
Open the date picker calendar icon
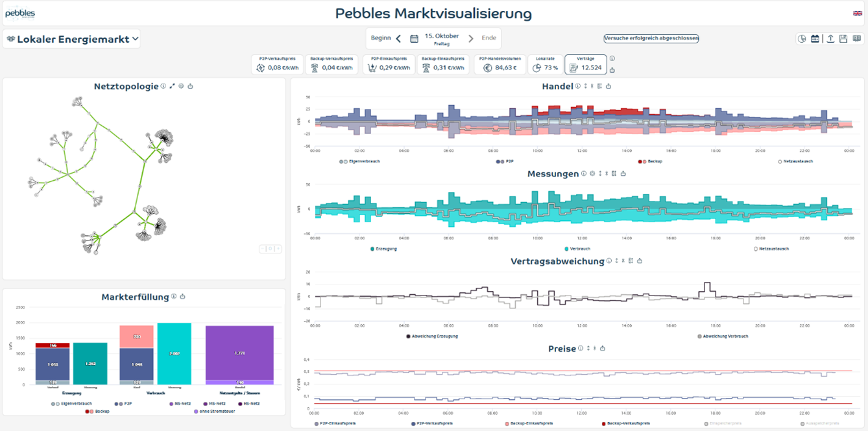(415, 39)
